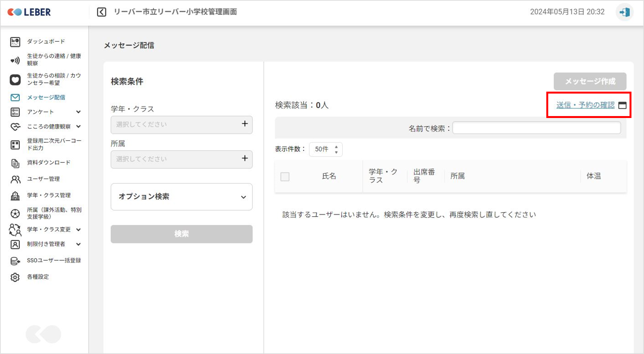Toggle the select-all checkbox in table header
The height and width of the screenshot is (354, 644).
click(x=285, y=177)
